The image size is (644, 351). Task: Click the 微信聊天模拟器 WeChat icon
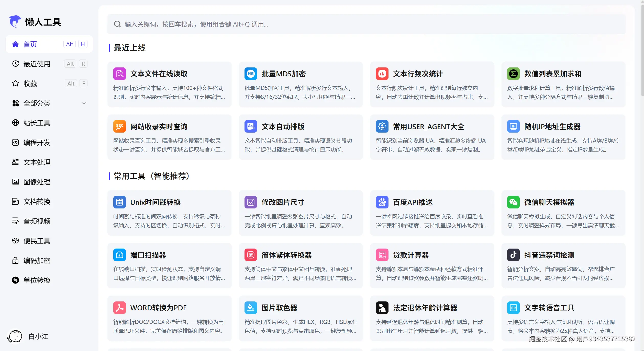click(513, 202)
